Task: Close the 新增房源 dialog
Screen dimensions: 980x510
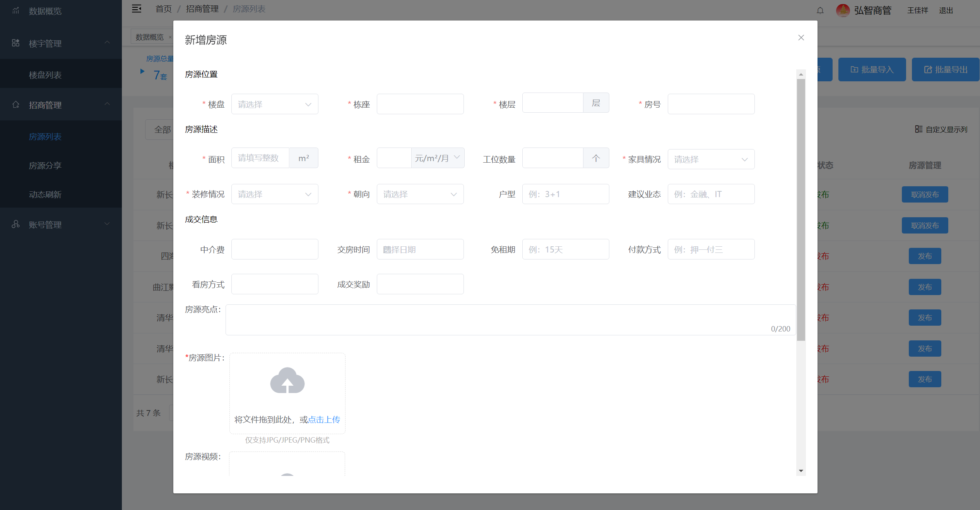Action: coord(801,38)
